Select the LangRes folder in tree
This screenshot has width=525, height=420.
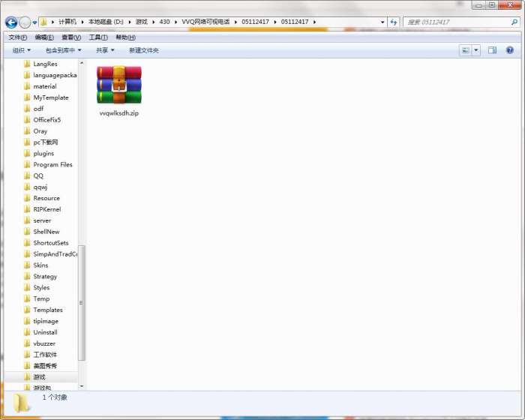click(40, 64)
